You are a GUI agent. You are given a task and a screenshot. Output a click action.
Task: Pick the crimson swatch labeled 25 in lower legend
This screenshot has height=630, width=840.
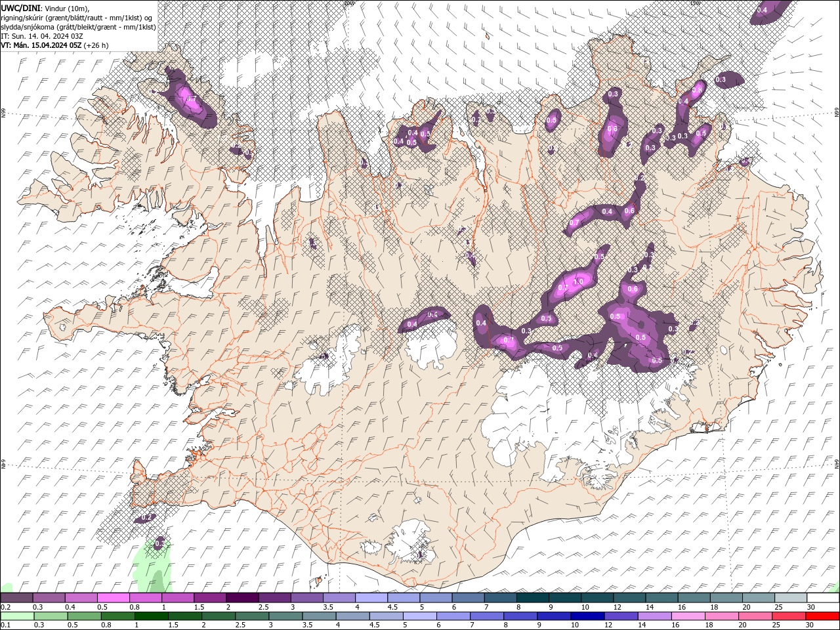point(789,616)
